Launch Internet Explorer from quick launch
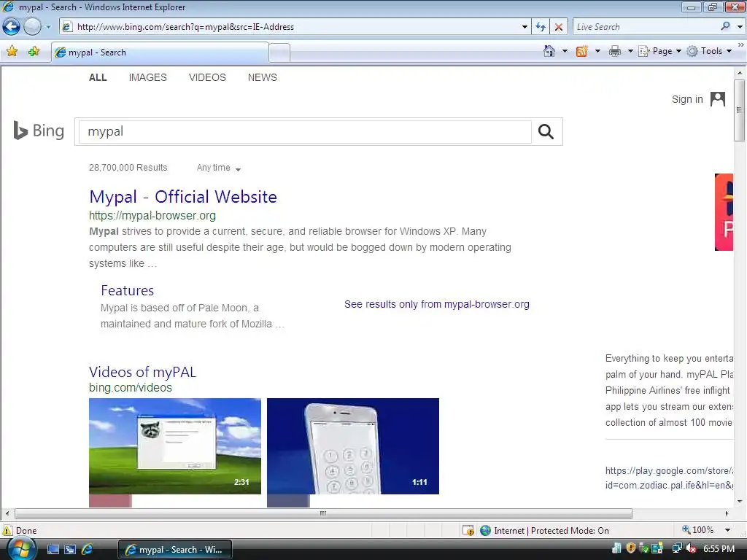The height and width of the screenshot is (560, 747). [88, 550]
